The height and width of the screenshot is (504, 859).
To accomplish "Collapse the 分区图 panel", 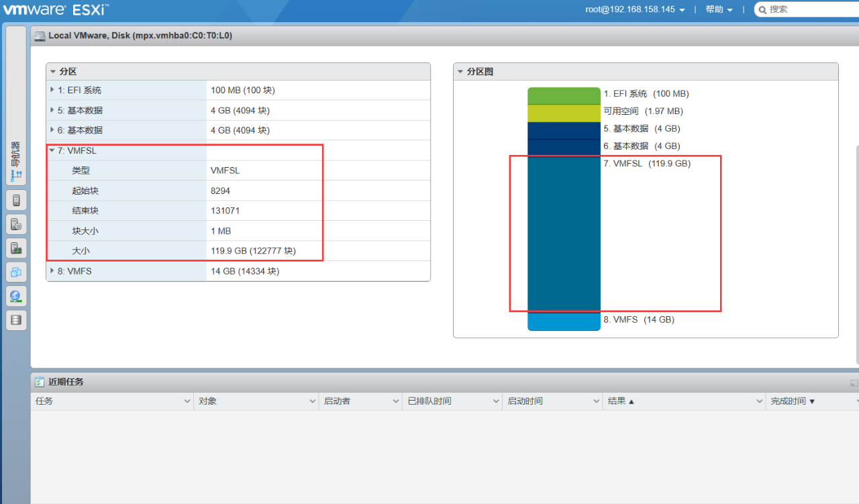I will tap(460, 72).
